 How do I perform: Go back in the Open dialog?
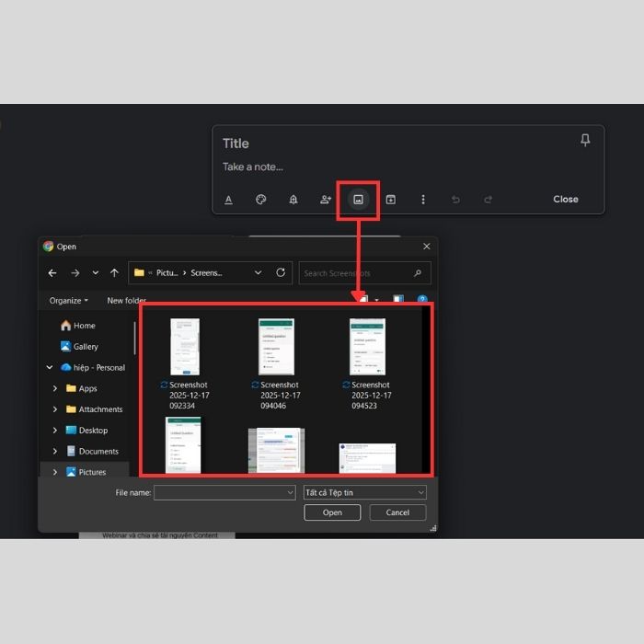(52, 273)
